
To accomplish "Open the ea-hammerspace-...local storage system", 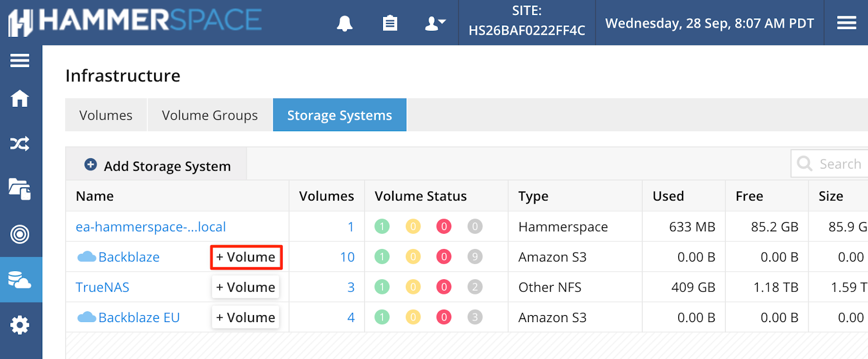I will tap(151, 227).
